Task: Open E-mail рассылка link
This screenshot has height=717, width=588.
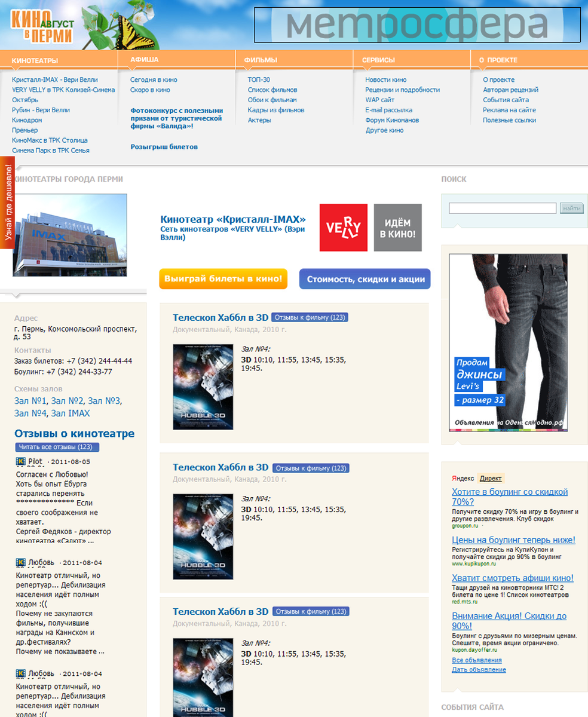Action: click(388, 110)
